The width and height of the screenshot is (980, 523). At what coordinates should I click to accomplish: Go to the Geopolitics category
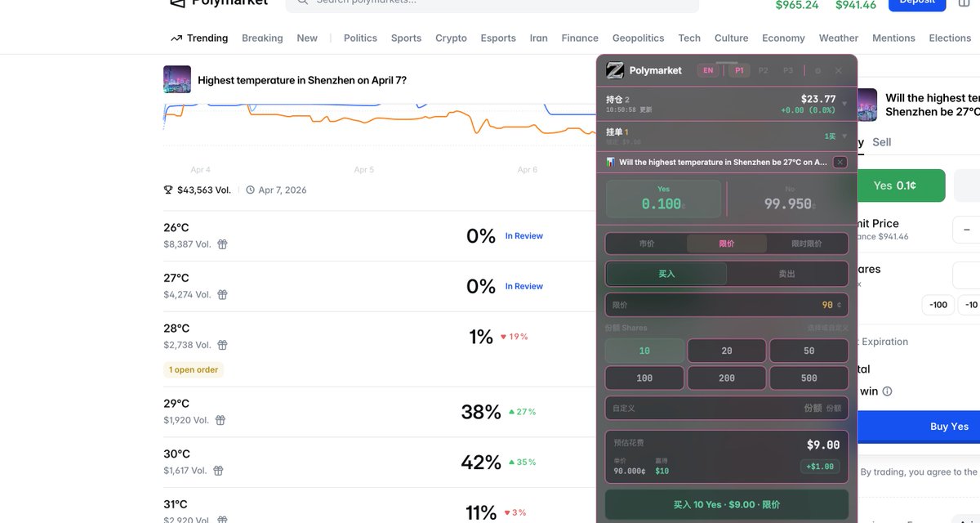tap(639, 38)
